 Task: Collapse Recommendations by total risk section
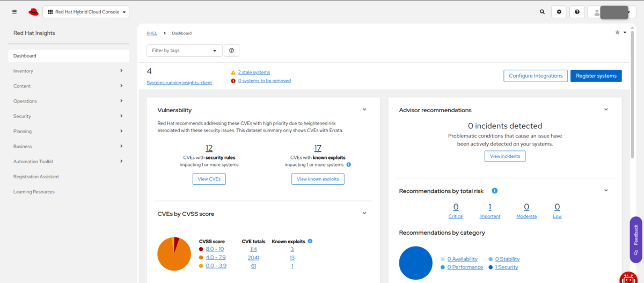(606, 190)
